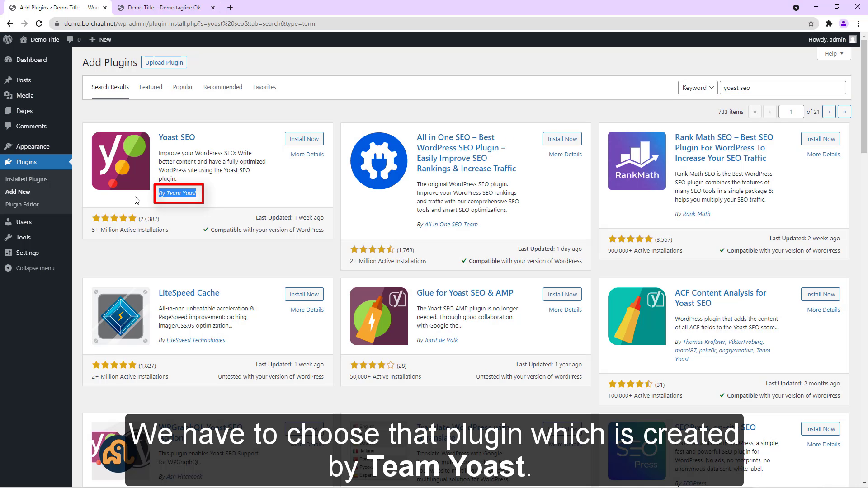Viewport: 868px width, 488px height.
Task: Collapse the admin sidebar menu
Action: pyautogui.click(x=36, y=268)
